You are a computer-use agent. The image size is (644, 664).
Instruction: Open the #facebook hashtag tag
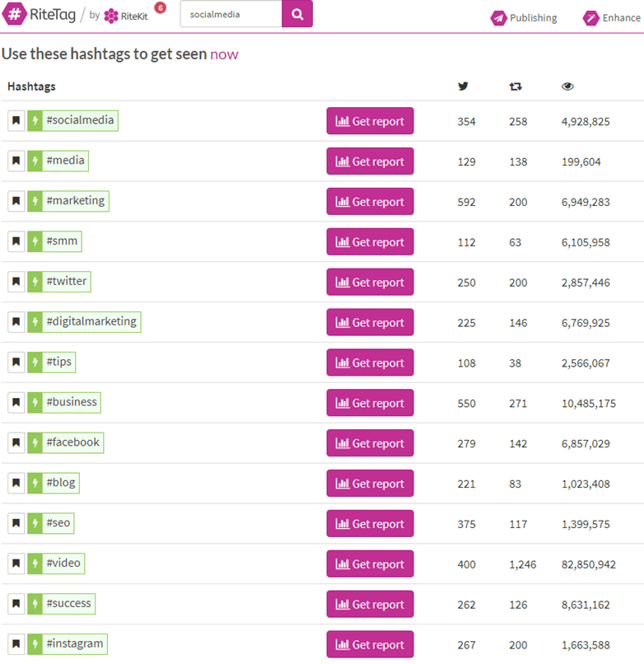click(72, 442)
